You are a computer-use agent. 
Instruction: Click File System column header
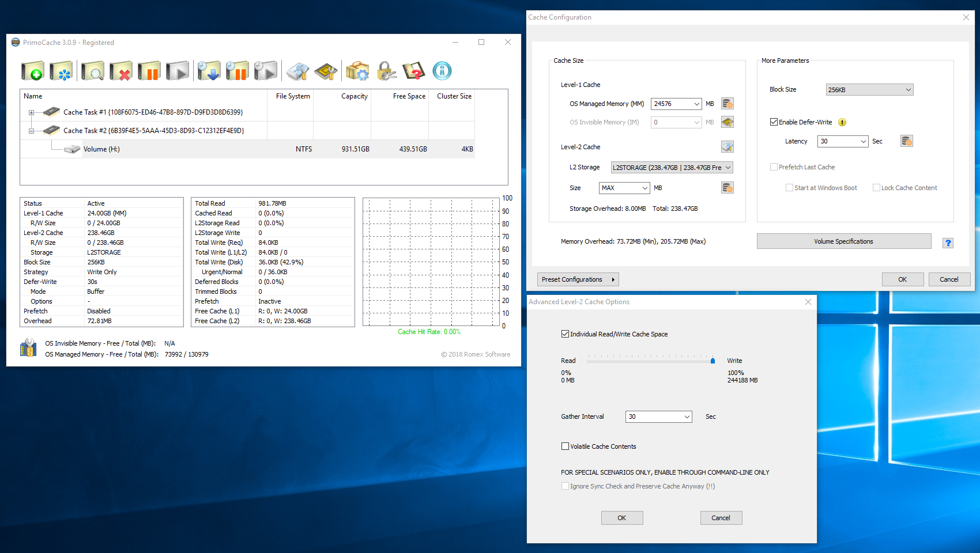point(291,96)
